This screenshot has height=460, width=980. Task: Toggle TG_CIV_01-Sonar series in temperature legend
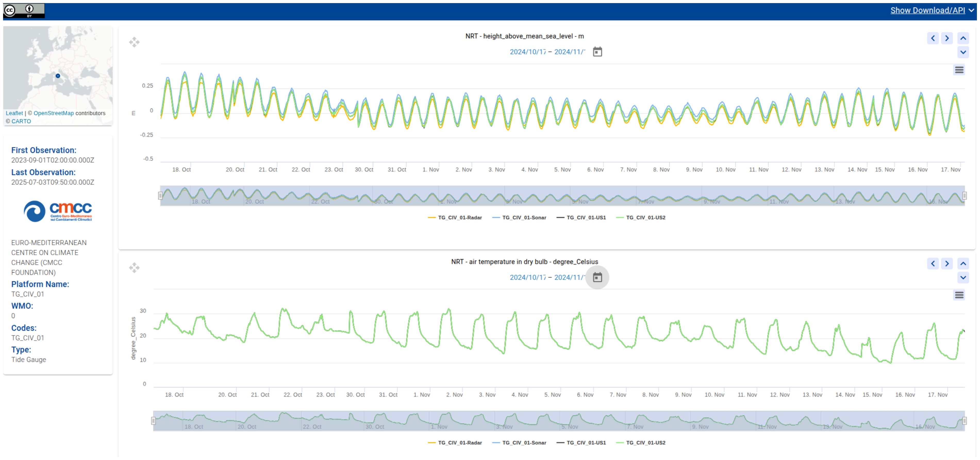coord(519,442)
